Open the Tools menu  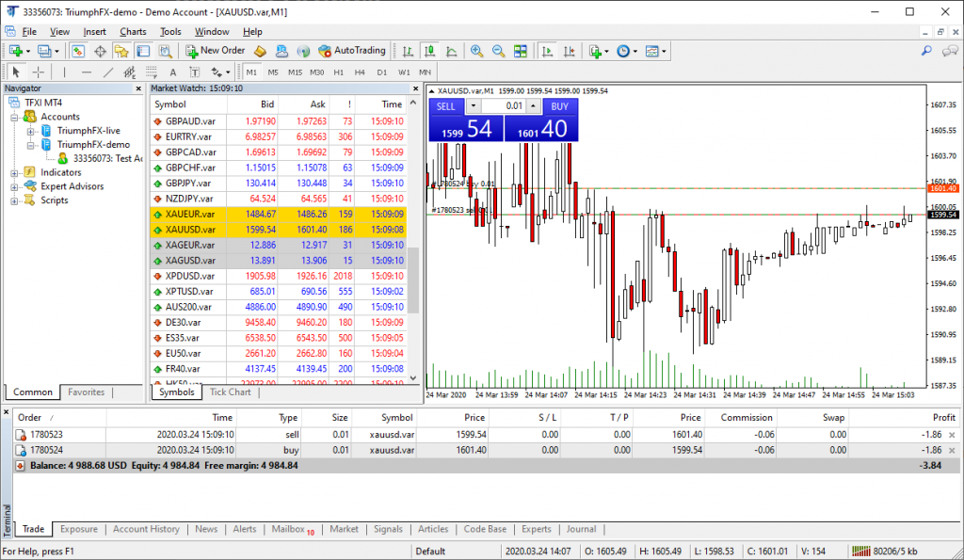tap(170, 31)
